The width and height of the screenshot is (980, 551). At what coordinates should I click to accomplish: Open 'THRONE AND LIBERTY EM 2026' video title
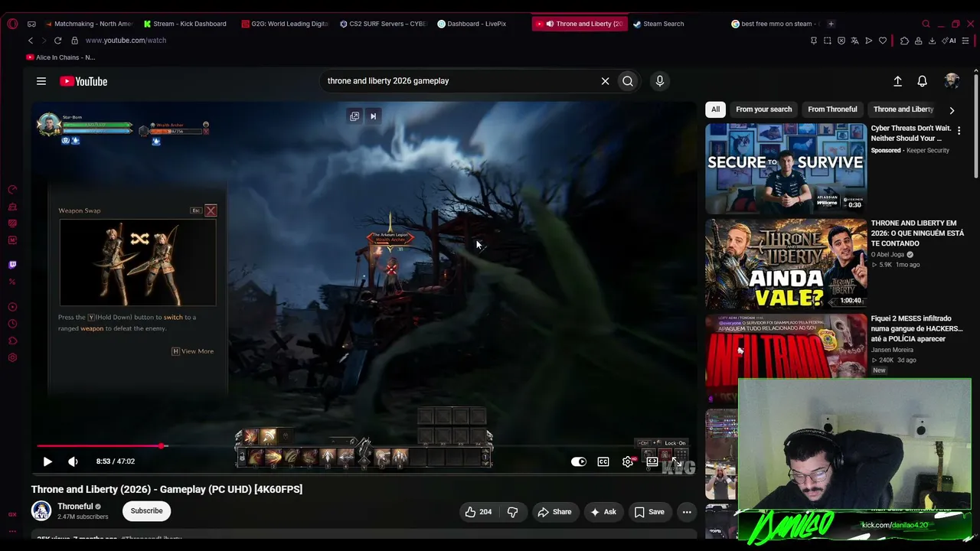[917, 233]
